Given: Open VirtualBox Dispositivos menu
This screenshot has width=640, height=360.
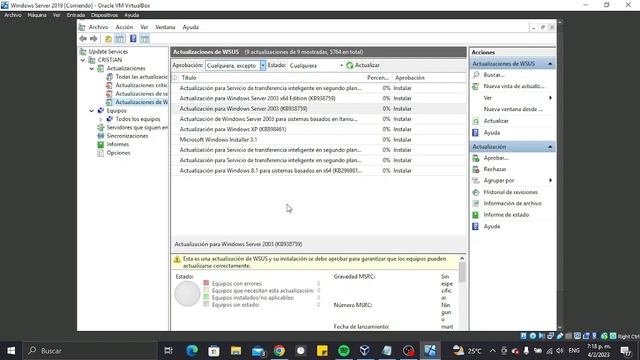Looking at the screenshot, I should coord(104,15).
